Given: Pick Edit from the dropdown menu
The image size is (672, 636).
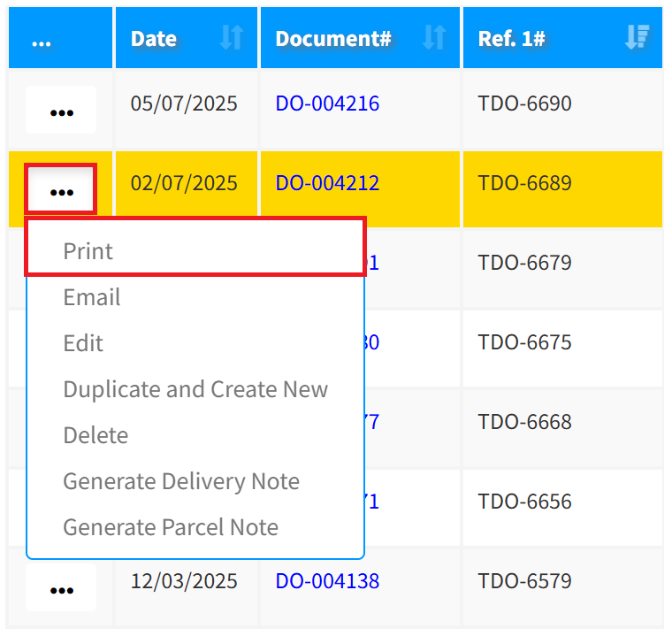Looking at the screenshot, I should pyautogui.click(x=83, y=343).
